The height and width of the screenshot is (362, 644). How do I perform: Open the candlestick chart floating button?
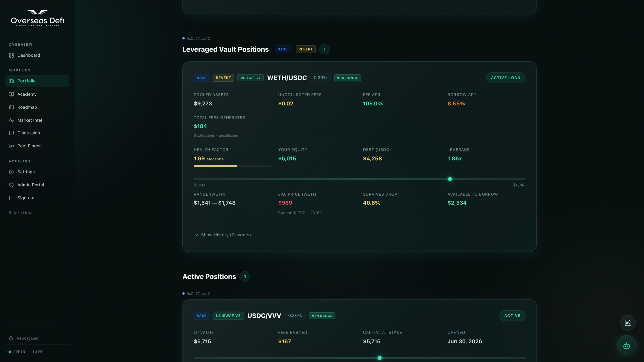coord(628,323)
